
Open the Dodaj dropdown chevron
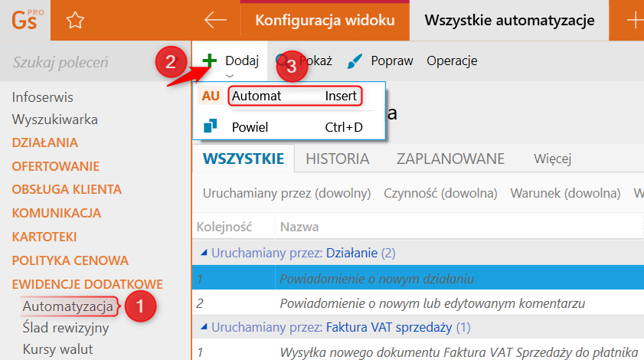[229, 75]
